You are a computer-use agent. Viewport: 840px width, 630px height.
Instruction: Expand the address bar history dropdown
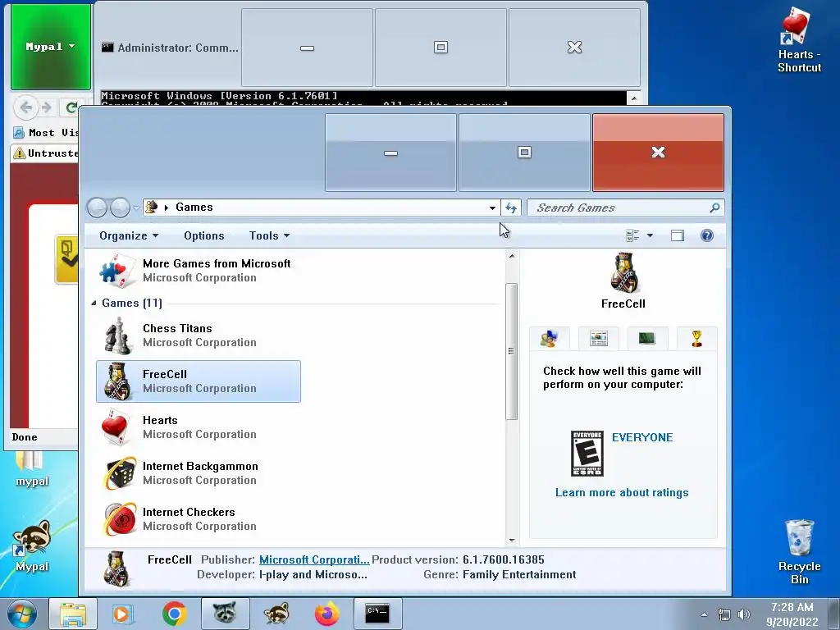point(492,208)
